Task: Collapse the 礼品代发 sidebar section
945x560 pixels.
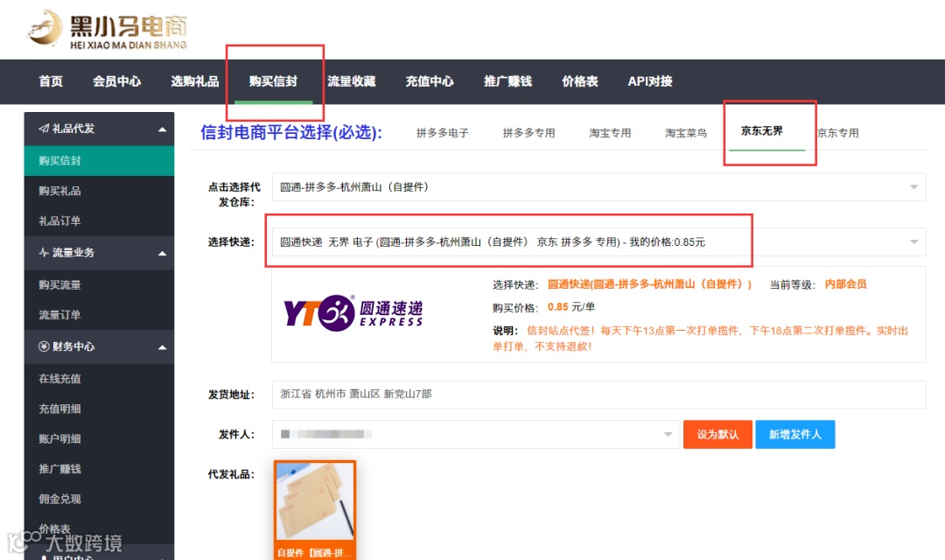Action: pyautogui.click(x=162, y=129)
